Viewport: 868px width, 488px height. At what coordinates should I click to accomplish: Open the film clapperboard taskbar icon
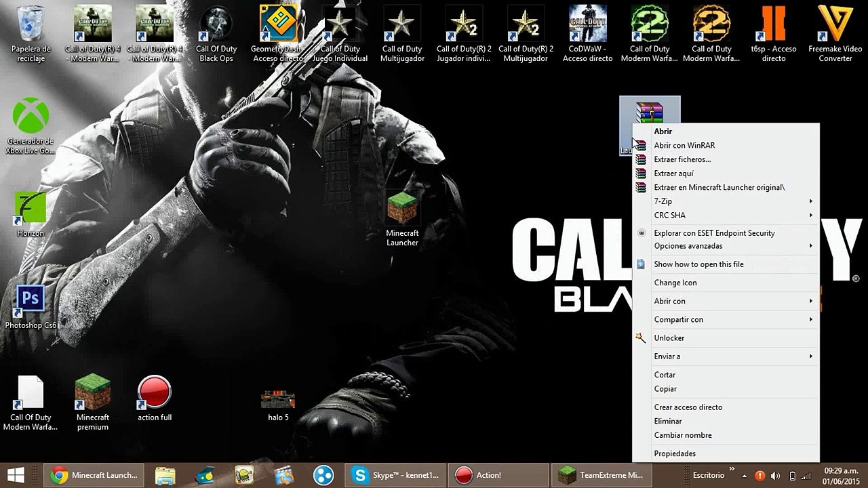tap(283, 475)
